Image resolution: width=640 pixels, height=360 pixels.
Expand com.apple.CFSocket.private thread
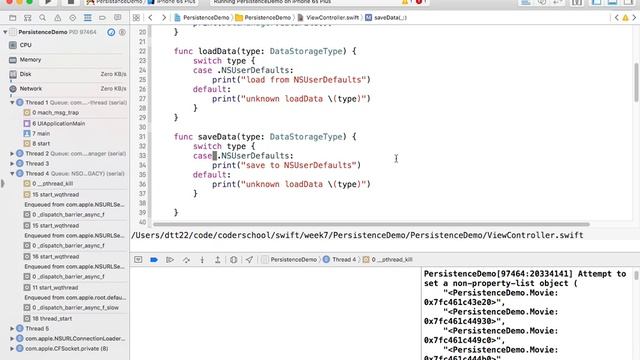click(12, 349)
